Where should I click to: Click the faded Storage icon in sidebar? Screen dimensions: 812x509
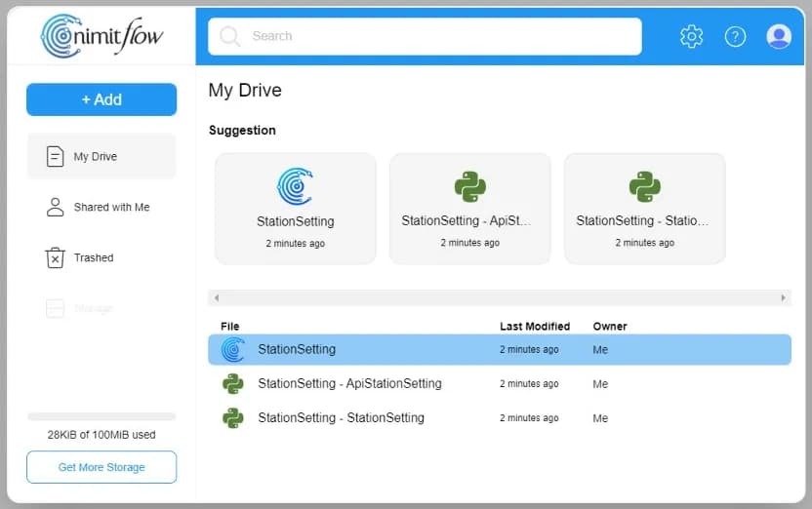tap(55, 308)
